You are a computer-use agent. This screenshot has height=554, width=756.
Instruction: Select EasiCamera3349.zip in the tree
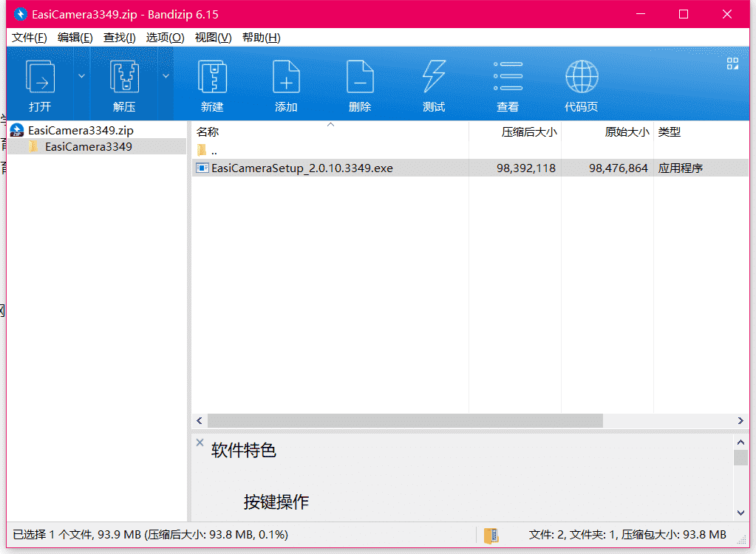point(81,131)
